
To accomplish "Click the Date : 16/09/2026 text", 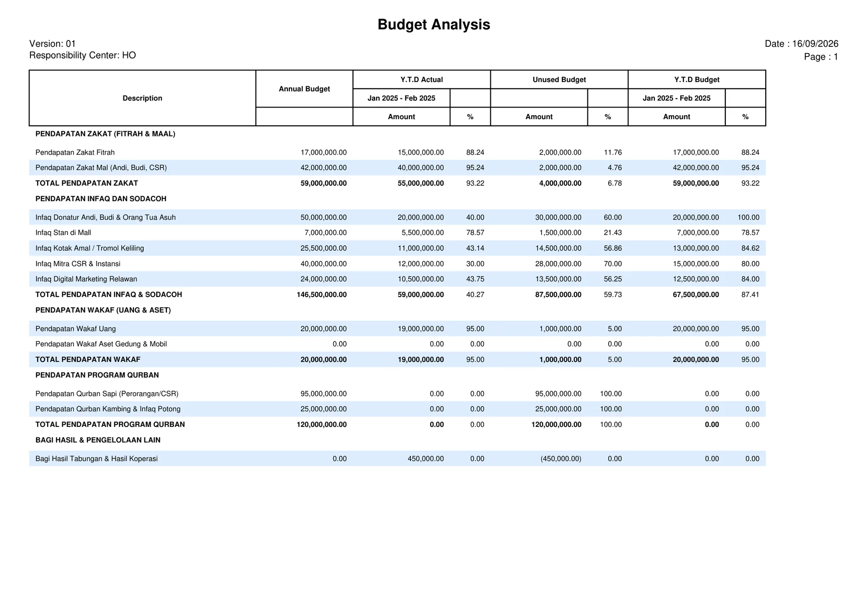I will pos(801,44).
